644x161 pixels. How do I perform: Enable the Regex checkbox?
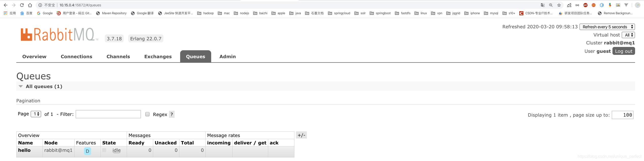coord(147,114)
